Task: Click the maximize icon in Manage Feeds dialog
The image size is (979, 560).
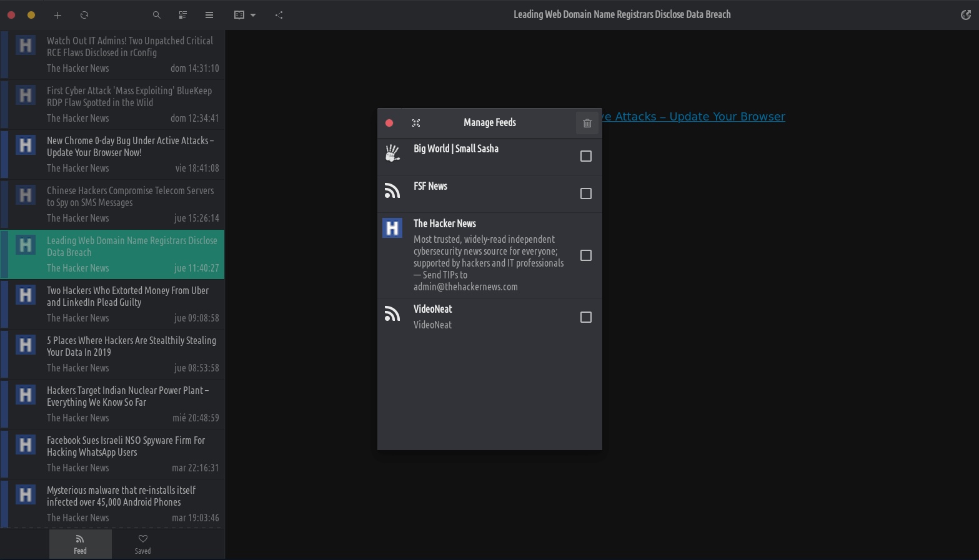Action: click(x=416, y=123)
